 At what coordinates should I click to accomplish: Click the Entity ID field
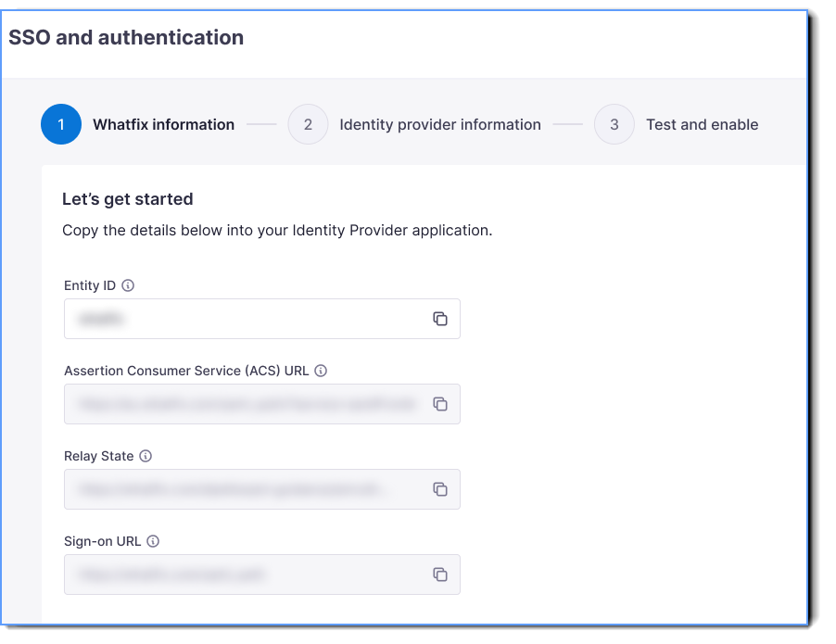point(262,319)
